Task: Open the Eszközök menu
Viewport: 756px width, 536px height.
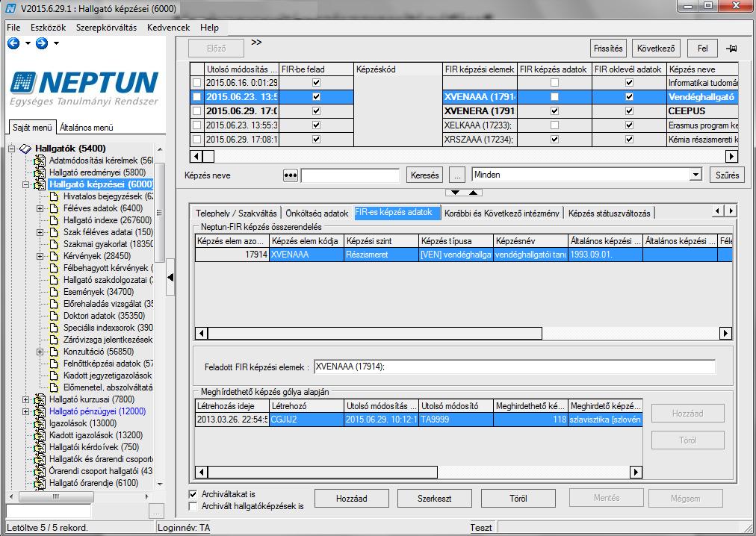Action: coord(49,28)
